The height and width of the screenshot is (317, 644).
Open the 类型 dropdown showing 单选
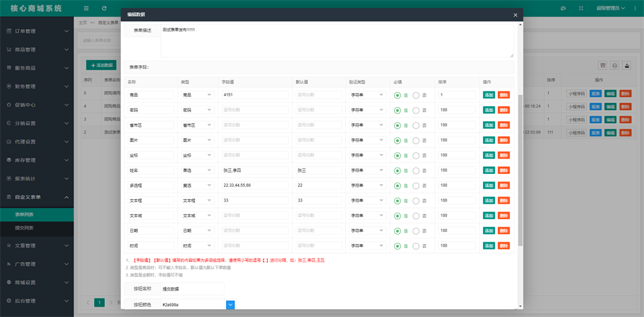click(198, 170)
